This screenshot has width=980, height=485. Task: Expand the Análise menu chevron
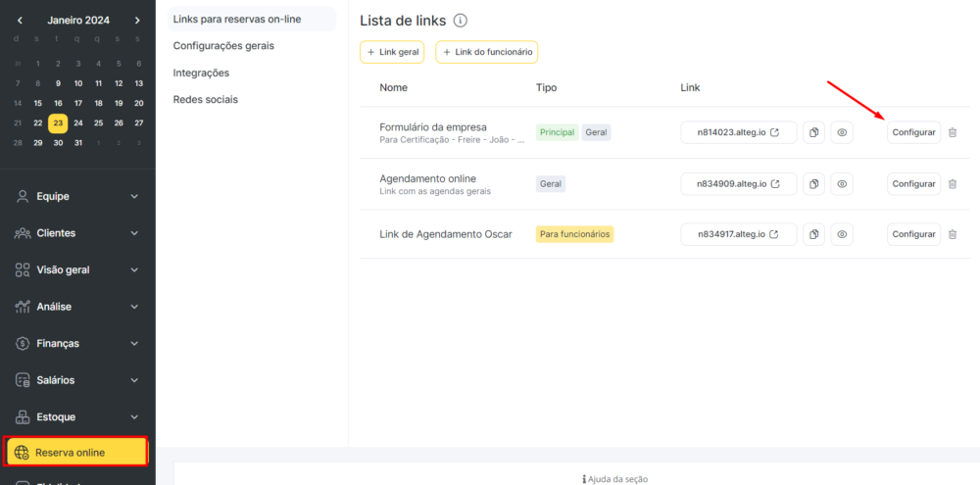[134, 307]
